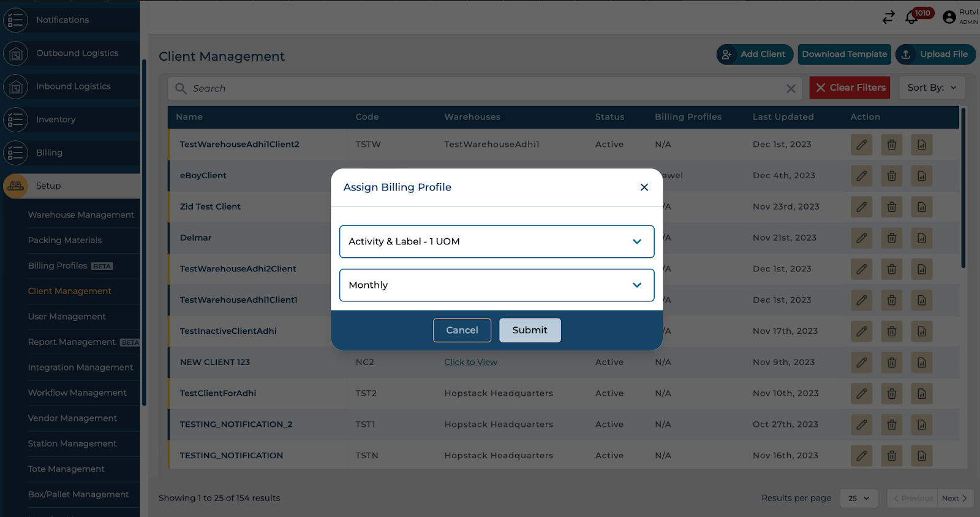980x517 pixels.
Task: Go to Inbound Logistics in sidebar
Action: (x=73, y=86)
